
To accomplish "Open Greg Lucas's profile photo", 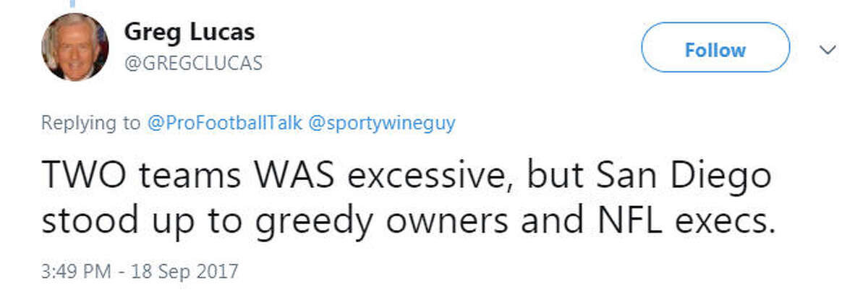I will [x=75, y=47].
